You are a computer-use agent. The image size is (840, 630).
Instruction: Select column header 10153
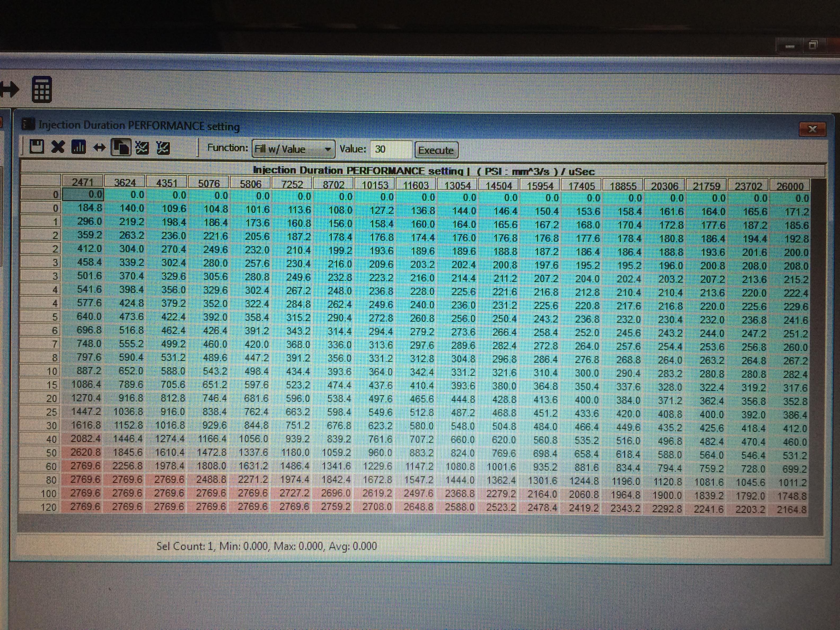point(375,185)
